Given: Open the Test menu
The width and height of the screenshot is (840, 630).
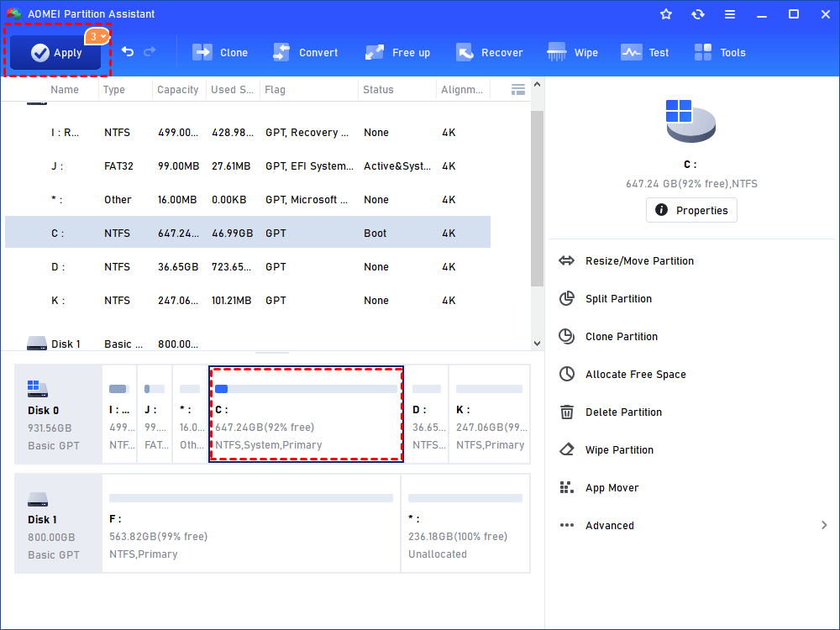Looking at the screenshot, I should [645, 52].
